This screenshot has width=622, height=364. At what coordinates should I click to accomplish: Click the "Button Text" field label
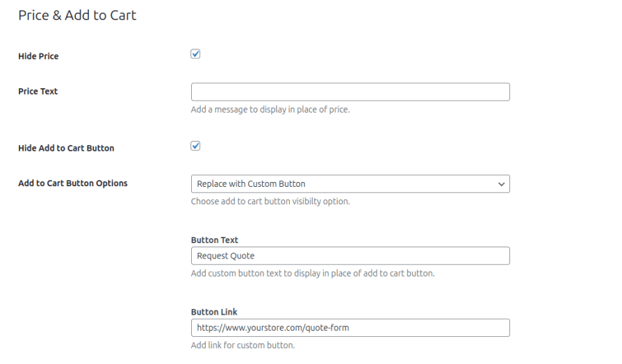click(214, 240)
